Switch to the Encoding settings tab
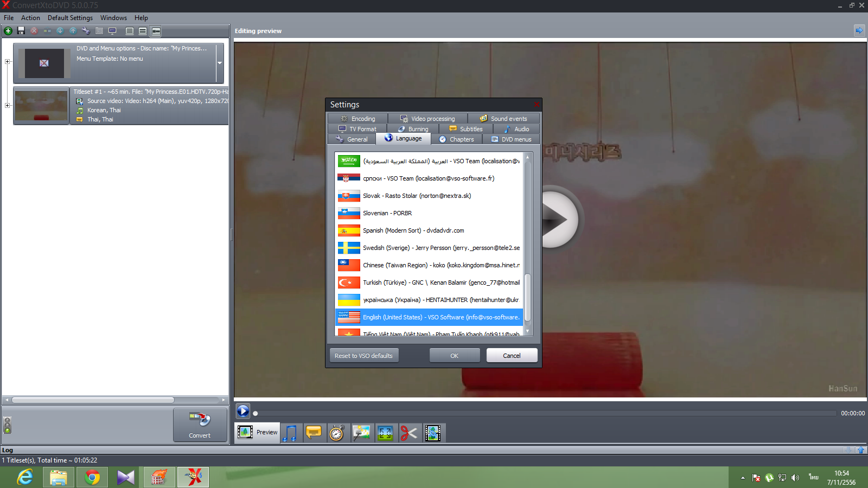 pyautogui.click(x=358, y=119)
